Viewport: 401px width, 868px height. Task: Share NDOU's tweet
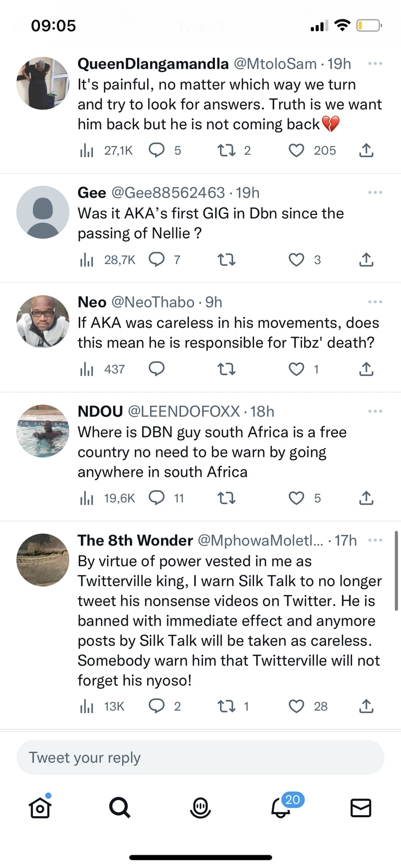tap(366, 498)
